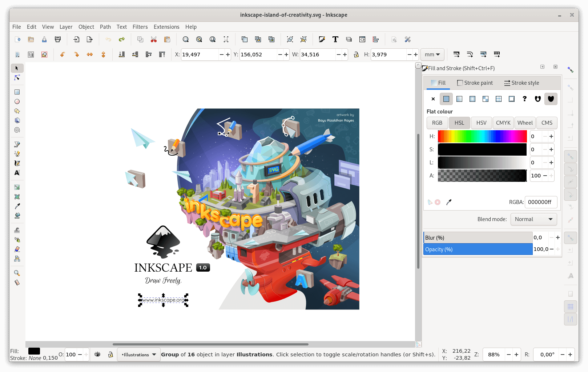588x372 pixels.
Task: Open Align and Distribute icon
Action: [x=376, y=39]
